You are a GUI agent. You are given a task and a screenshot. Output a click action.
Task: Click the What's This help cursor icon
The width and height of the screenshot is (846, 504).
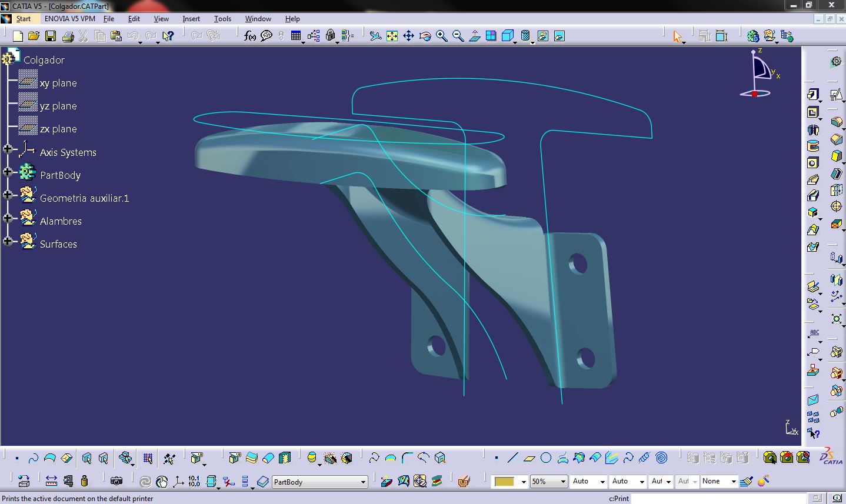click(168, 36)
